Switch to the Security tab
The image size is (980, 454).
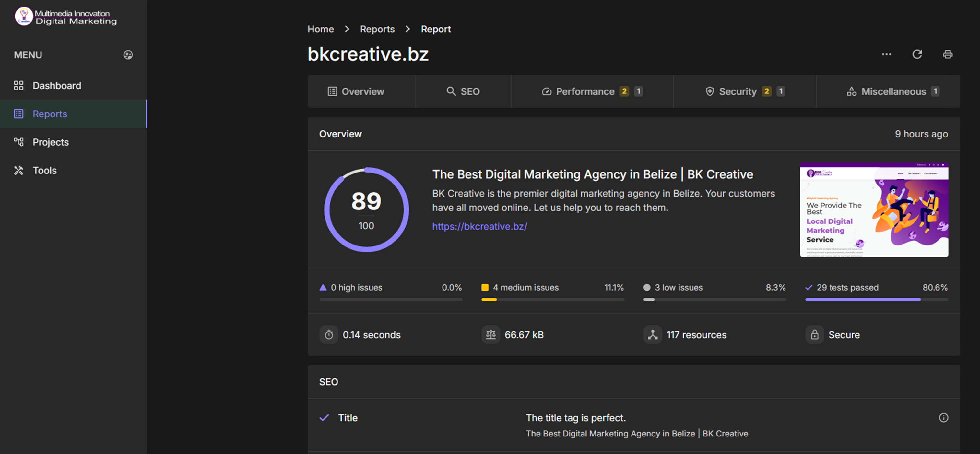pos(737,91)
